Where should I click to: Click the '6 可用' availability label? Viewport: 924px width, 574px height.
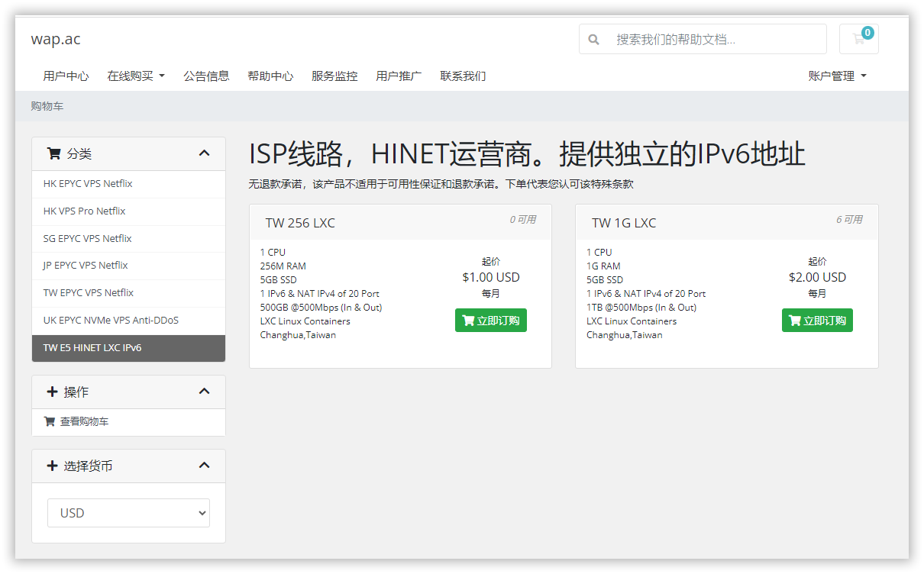point(849,220)
